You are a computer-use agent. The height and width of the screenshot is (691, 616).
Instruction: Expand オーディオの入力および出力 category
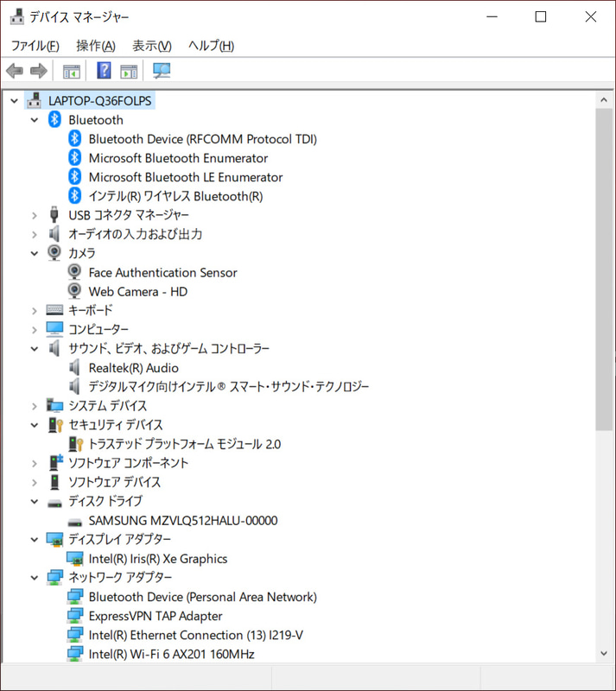[x=35, y=234]
